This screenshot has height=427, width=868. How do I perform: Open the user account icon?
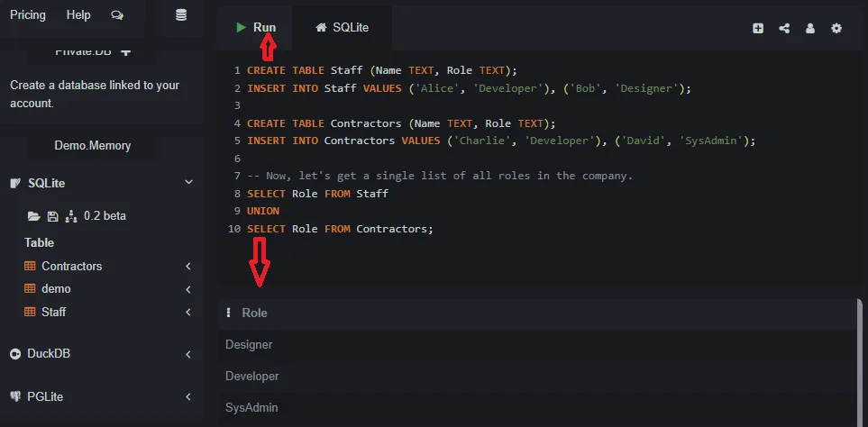click(810, 29)
